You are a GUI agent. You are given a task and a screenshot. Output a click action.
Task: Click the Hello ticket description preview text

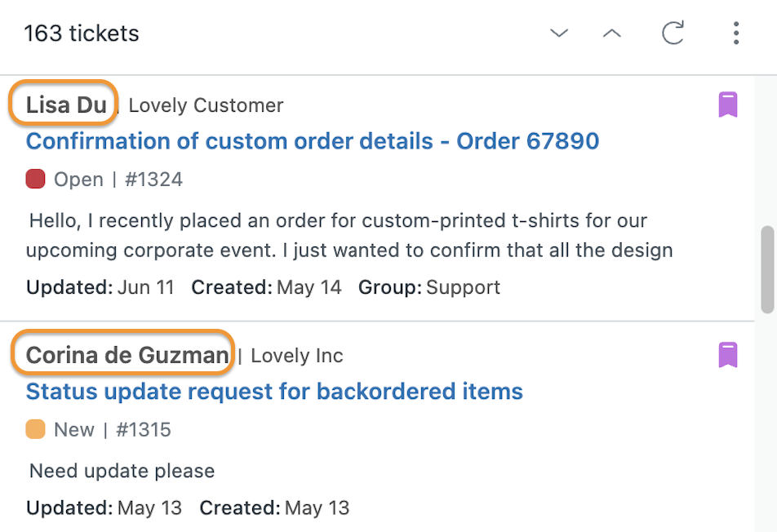[x=349, y=235]
